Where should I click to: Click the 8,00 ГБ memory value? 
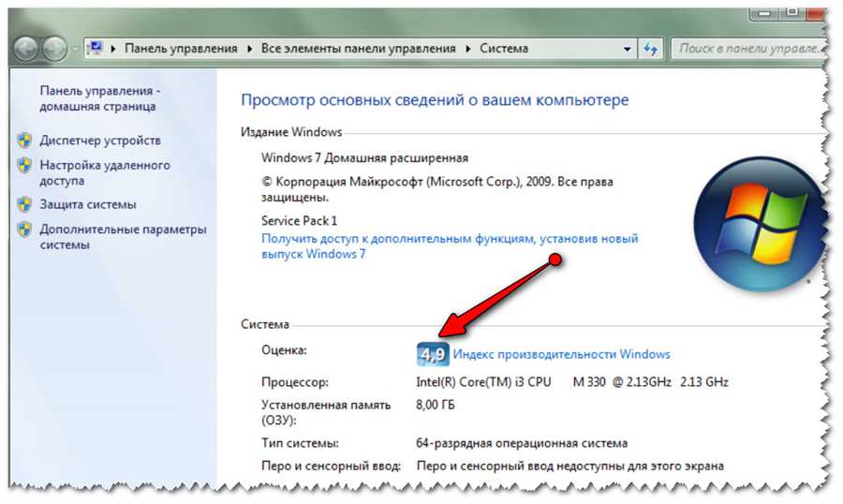point(435,405)
